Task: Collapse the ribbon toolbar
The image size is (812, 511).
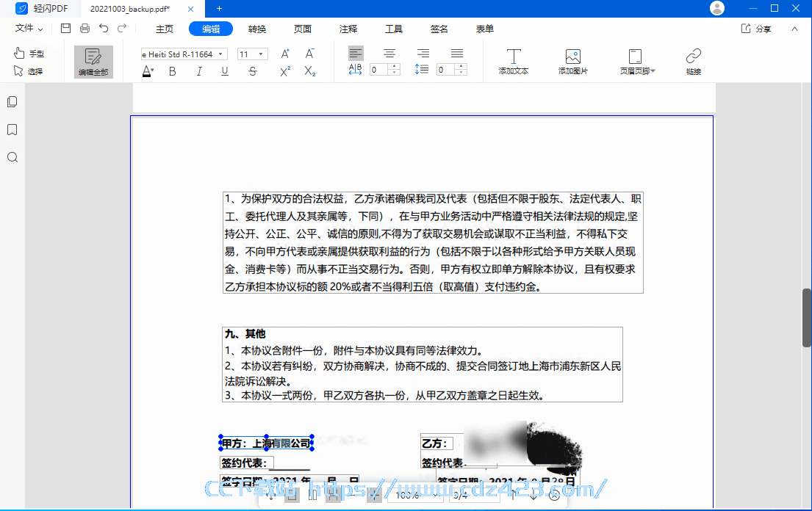Action: pyautogui.click(x=794, y=29)
